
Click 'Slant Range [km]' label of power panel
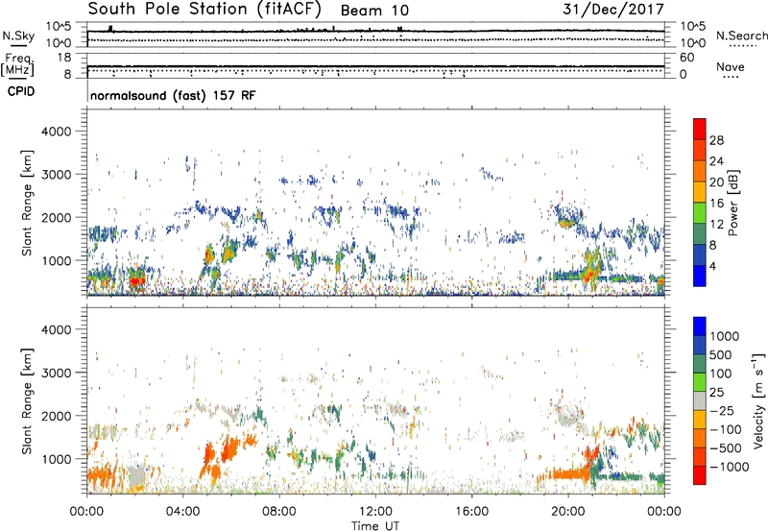[x=27, y=203]
